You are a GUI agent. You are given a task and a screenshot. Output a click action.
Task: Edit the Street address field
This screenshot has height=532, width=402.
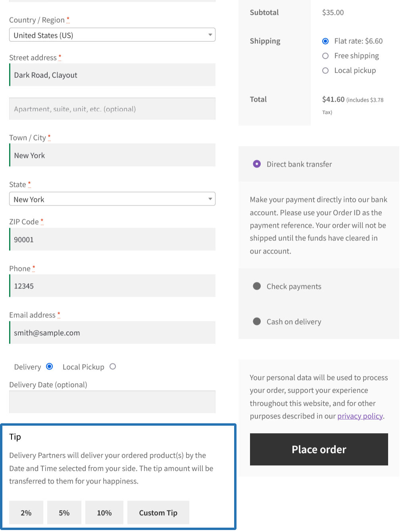point(112,75)
